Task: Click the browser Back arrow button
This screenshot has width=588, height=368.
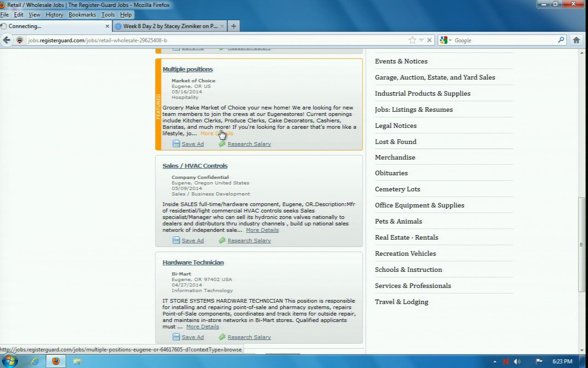Action: tap(6, 40)
